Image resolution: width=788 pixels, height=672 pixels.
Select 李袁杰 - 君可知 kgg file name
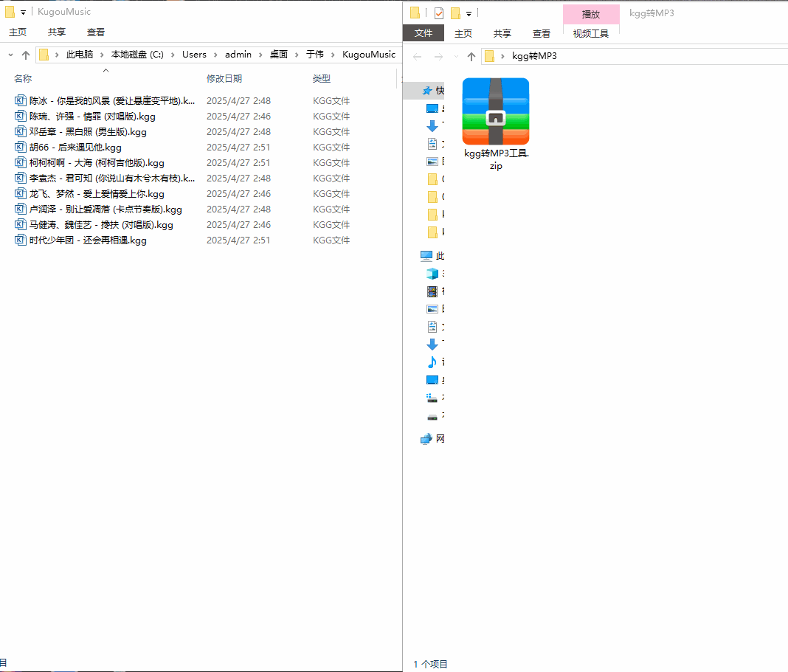coord(112,179)
